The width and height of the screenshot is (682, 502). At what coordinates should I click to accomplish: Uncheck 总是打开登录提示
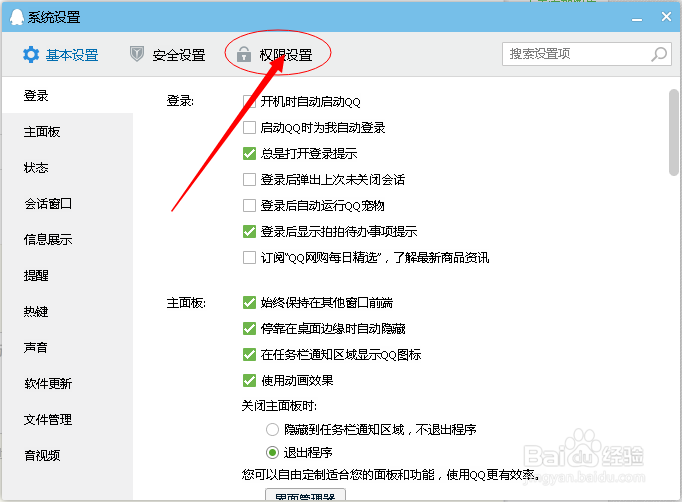click(x=249, y=154)
